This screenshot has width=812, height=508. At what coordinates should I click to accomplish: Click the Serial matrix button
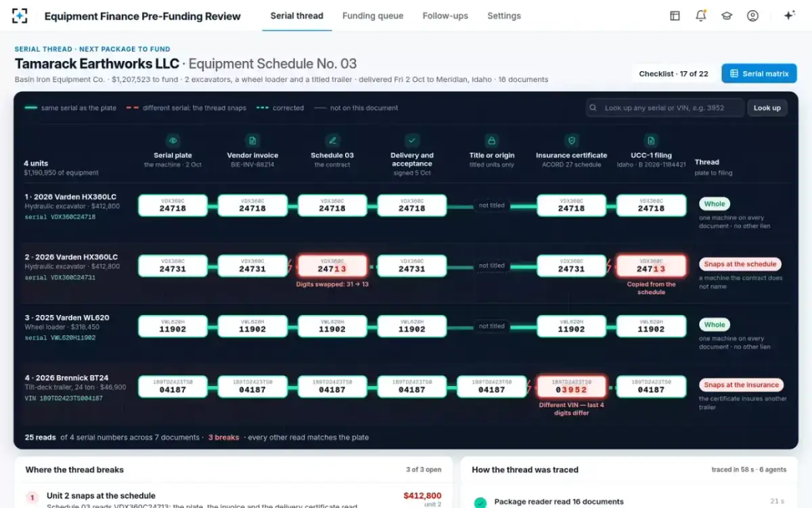tap(759, 74)
